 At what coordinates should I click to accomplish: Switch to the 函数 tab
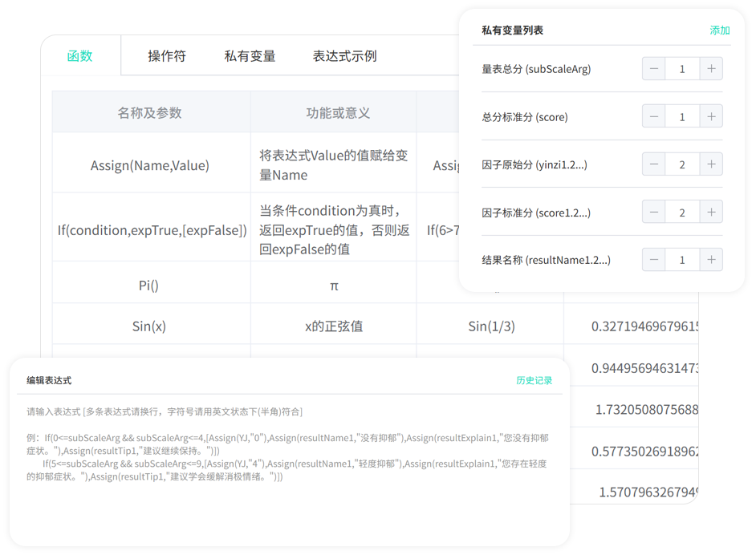click(x=80, y=56)
